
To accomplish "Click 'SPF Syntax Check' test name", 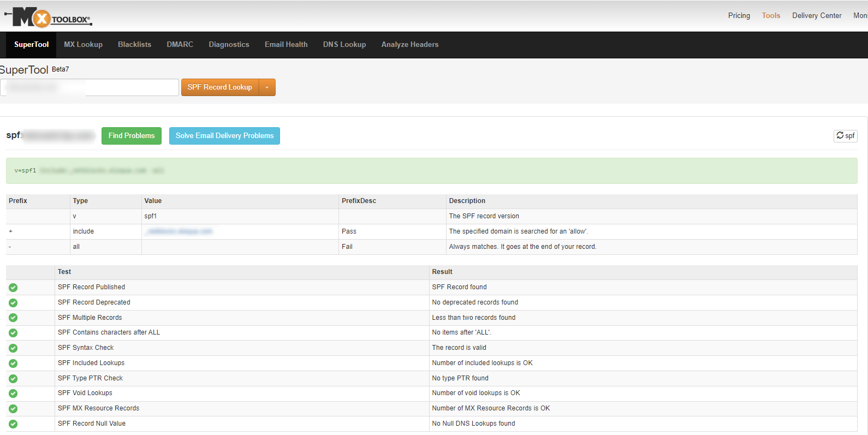I will (86, 348).
